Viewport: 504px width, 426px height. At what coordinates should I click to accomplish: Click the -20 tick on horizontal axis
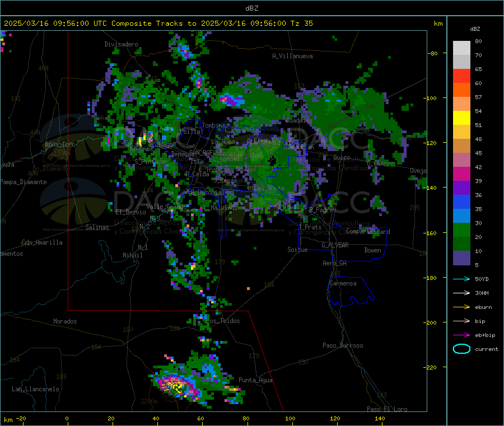[21, 418]
